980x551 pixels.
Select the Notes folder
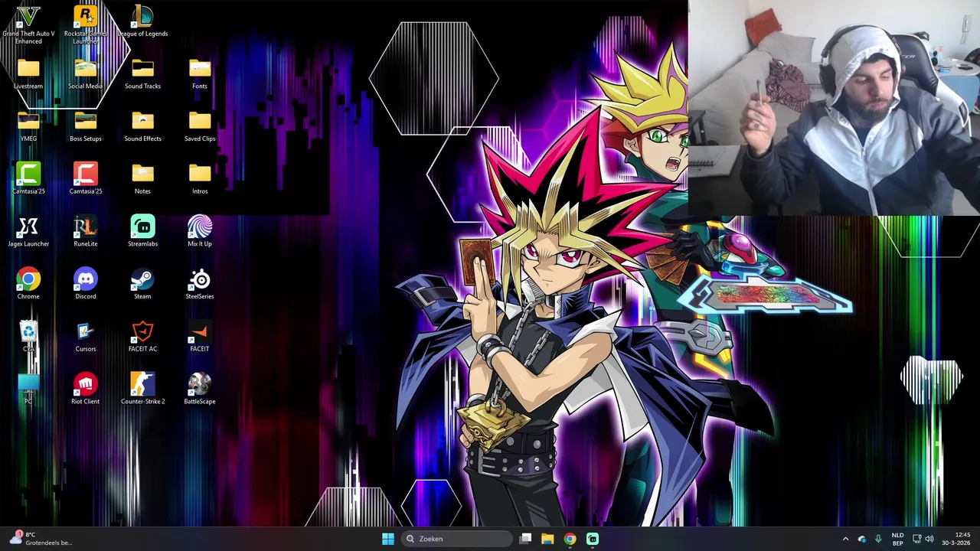tap(142, 179)
